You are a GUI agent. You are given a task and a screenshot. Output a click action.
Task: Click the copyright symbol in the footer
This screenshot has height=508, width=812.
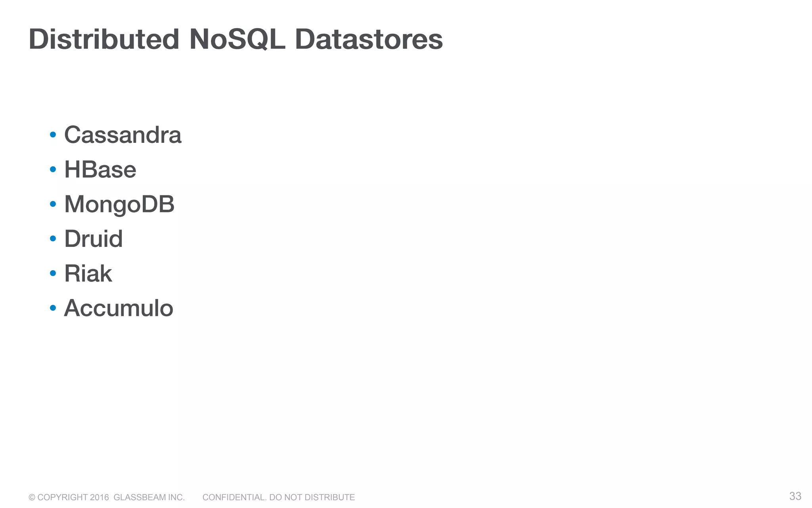click(32, 498)
